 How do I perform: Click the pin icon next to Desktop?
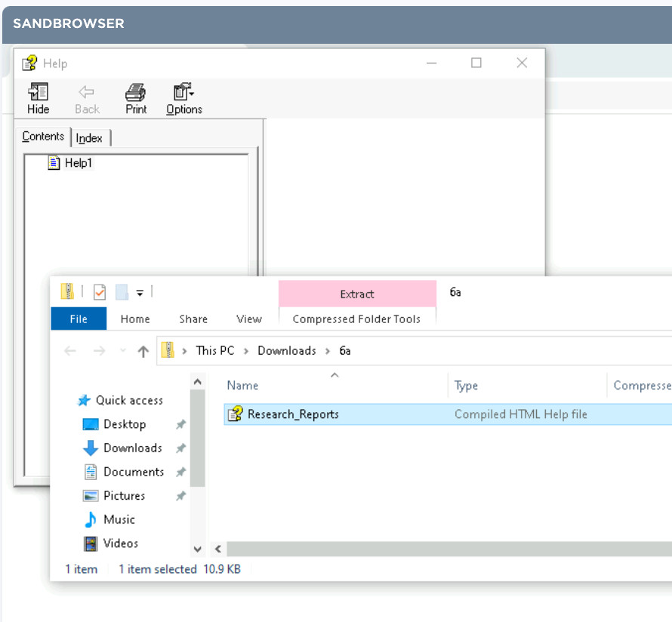[181, 424]
